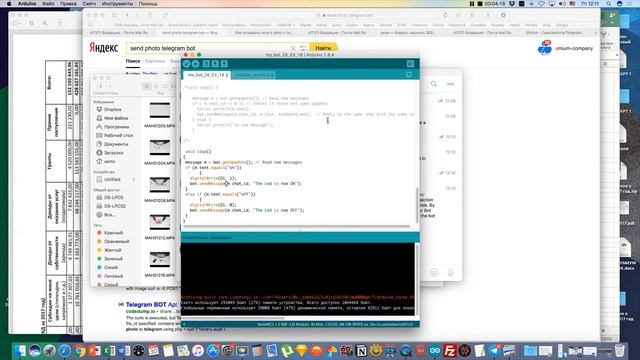
Task: Select DS-LPCS shared computer in Finder
Action: click(110, 197)
